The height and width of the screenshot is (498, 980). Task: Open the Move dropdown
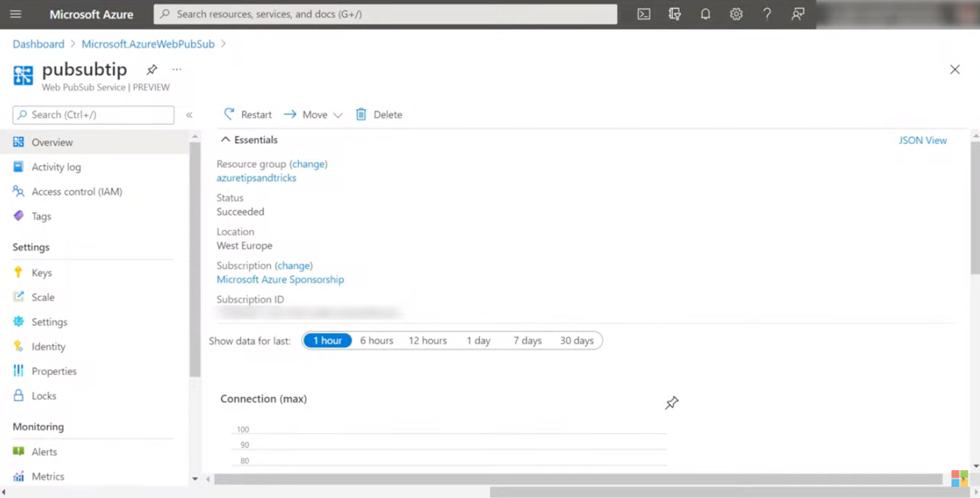313,115
